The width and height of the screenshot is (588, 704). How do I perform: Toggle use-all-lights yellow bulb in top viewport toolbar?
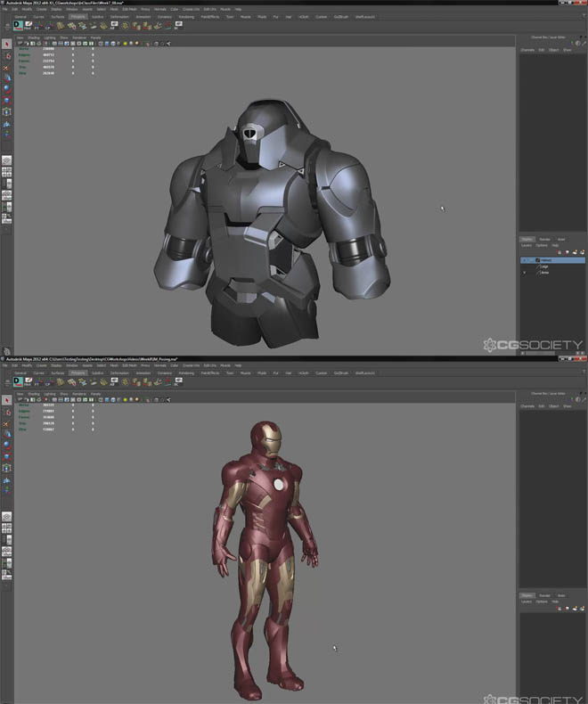126,44
